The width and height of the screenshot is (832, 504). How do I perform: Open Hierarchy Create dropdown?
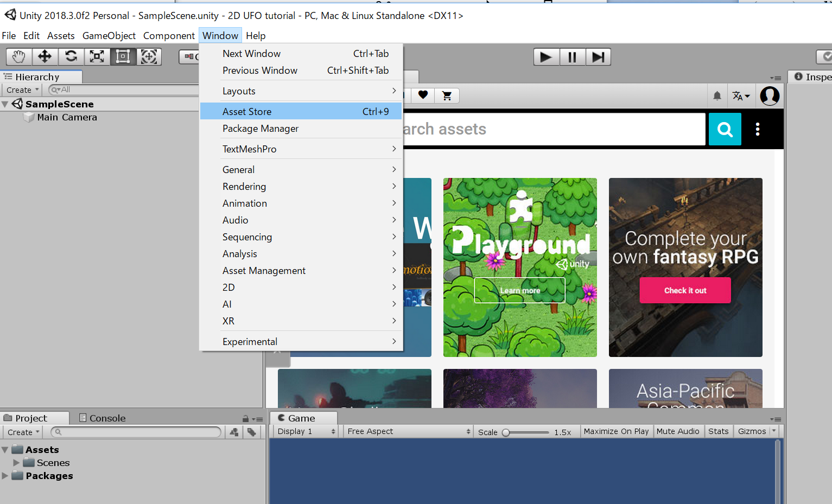tap(22, 90)
